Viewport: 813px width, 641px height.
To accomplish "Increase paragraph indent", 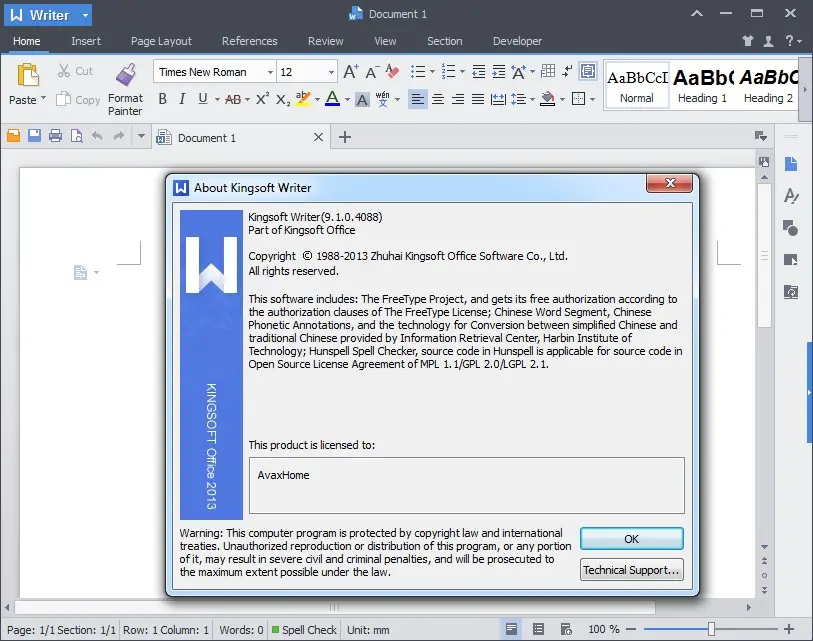I will 499,72.
